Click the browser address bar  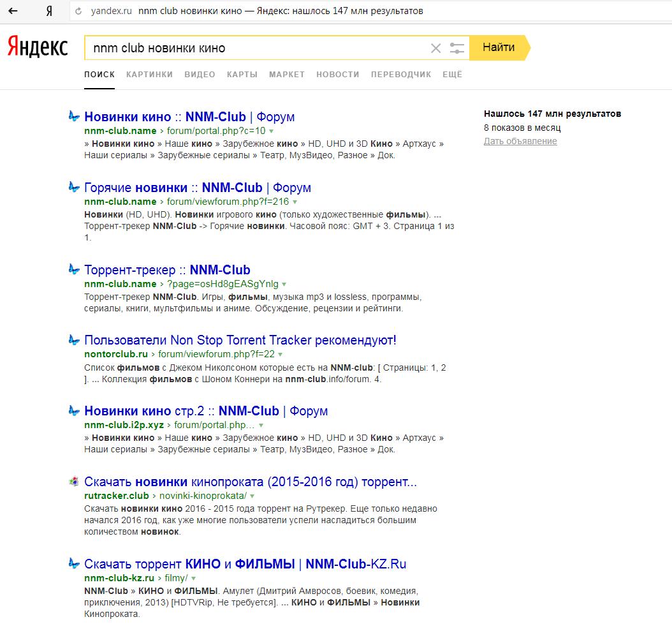pyautogui.click(x=370, y=11)
